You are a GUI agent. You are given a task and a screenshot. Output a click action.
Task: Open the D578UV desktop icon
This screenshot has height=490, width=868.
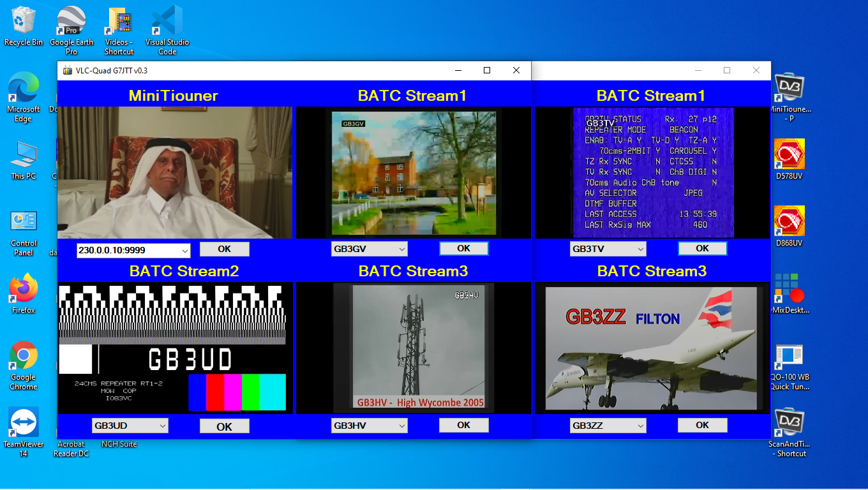pyautogui.click(x=789, y=160)
